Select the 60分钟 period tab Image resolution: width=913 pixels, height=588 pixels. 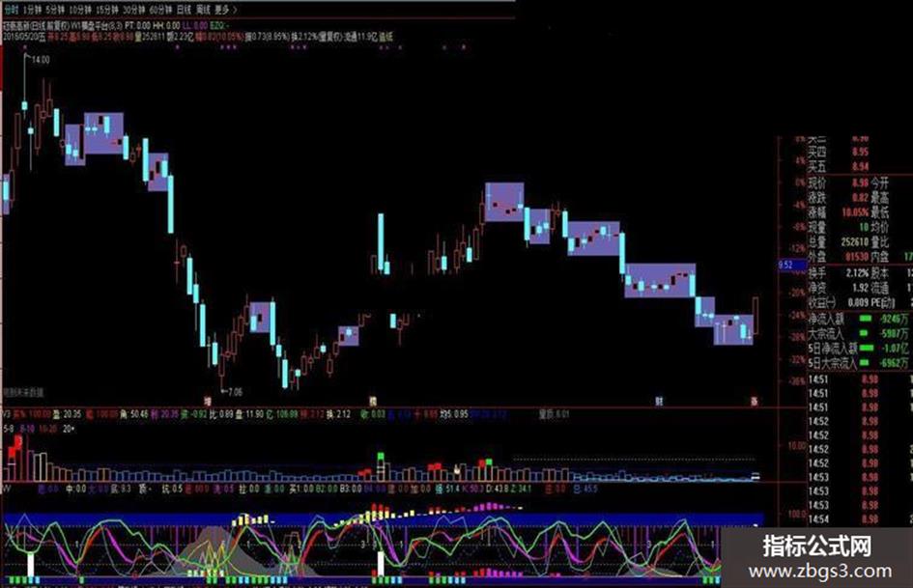[160, 10]
